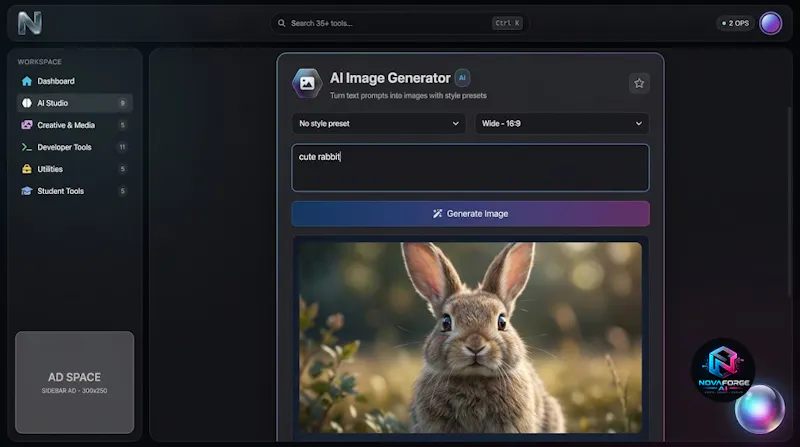Open the 2 OPS credits badge
This screenshot has width=800, height=447.
click(x=735, y=23)
